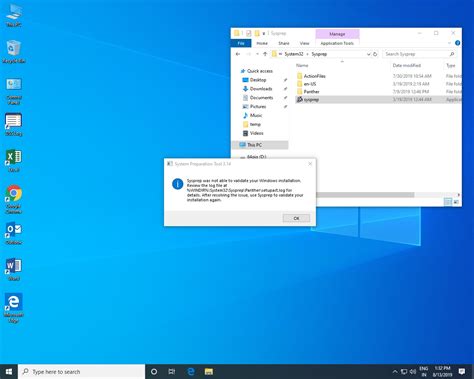Switch to details view icon
The height and width of the screenshot is (379, 474).
pos(448,202)
